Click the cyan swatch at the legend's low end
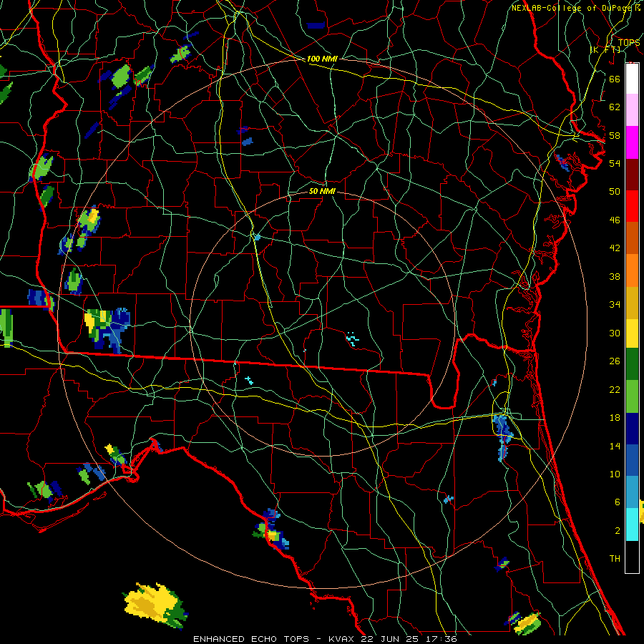644x644 pixels. [632, 525]
